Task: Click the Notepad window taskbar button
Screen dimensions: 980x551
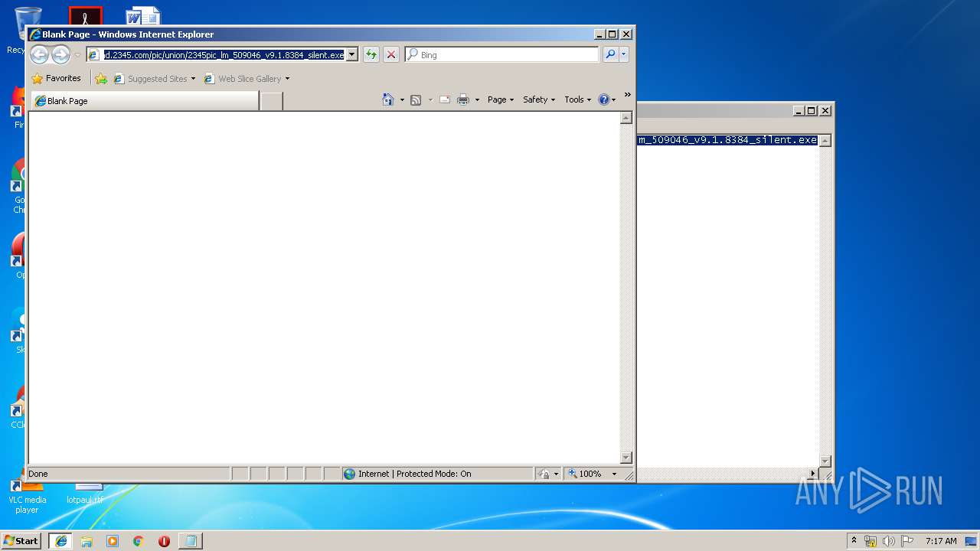Action: click(x=191, y=541)
